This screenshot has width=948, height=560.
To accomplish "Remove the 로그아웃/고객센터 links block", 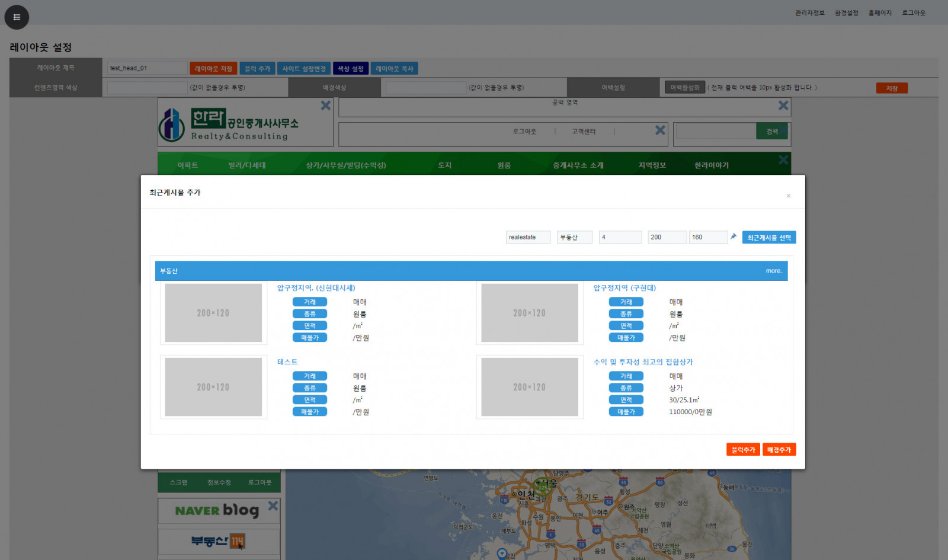I will 660,130.
